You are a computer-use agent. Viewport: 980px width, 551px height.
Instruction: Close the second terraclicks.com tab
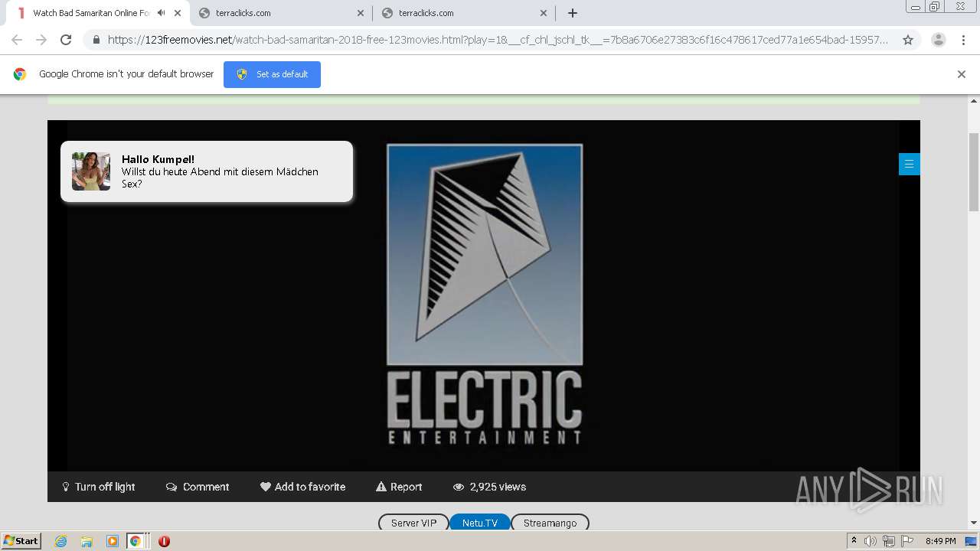point(544,13)
